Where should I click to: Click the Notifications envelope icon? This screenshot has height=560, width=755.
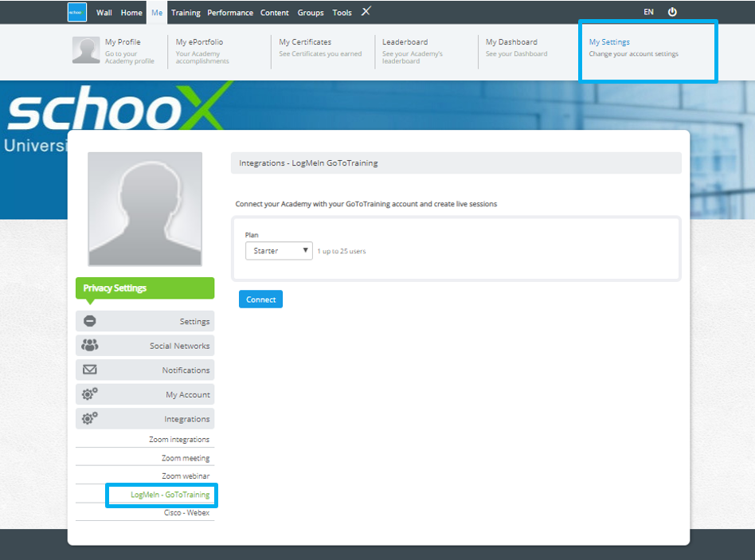pyautogui.click(x=89, y=370)
